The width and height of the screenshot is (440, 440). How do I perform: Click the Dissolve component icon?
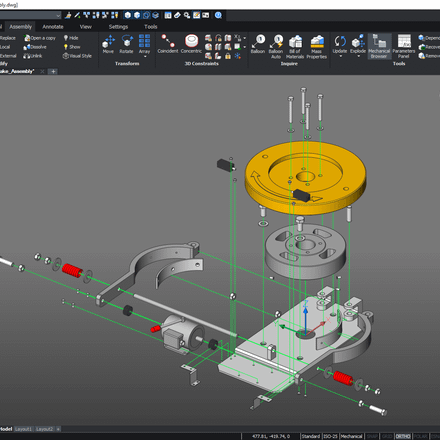[27, 47]
